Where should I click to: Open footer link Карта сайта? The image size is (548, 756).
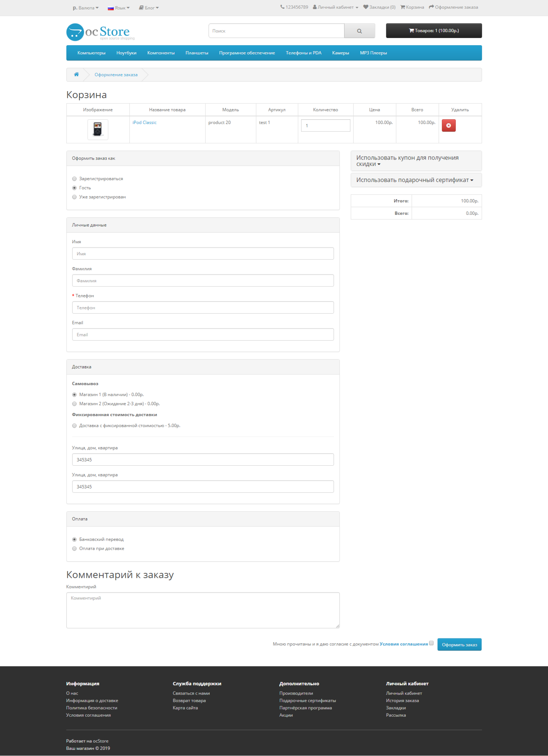coord(185,708)
